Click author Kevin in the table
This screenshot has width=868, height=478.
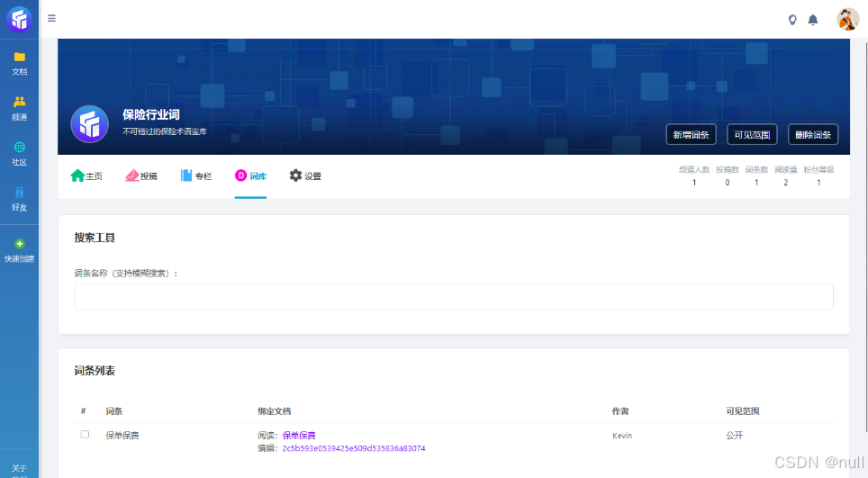(x=622, y=436)
